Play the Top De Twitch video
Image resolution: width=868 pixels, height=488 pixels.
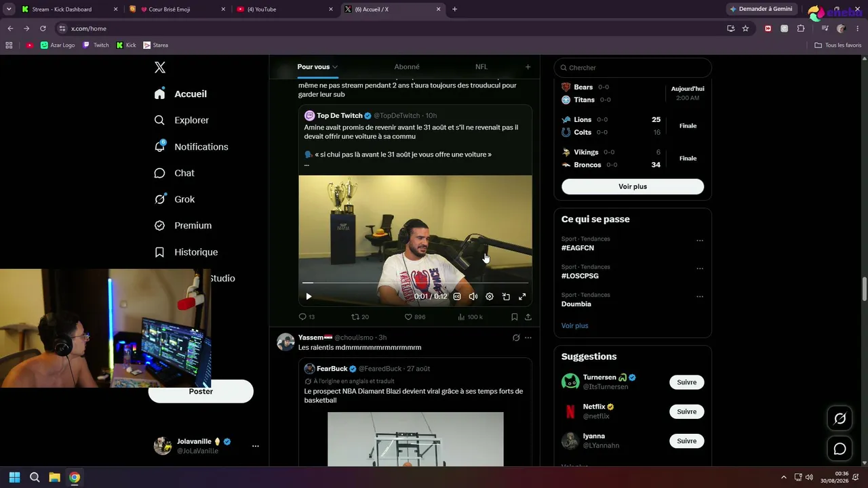tap(309, 296)
